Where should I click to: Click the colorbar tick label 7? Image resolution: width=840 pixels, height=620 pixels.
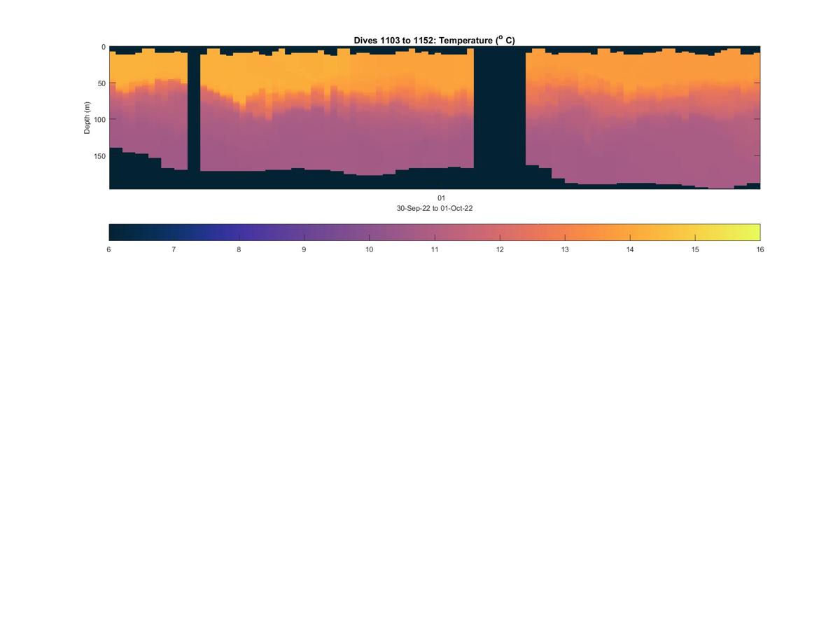[x=174, y=249]
